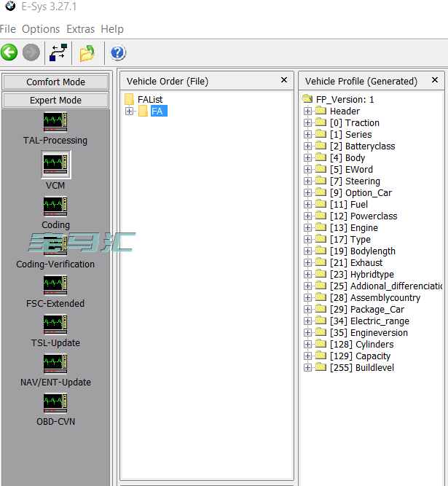Expand the [2] Batteryclass node

tap(307, 146)
